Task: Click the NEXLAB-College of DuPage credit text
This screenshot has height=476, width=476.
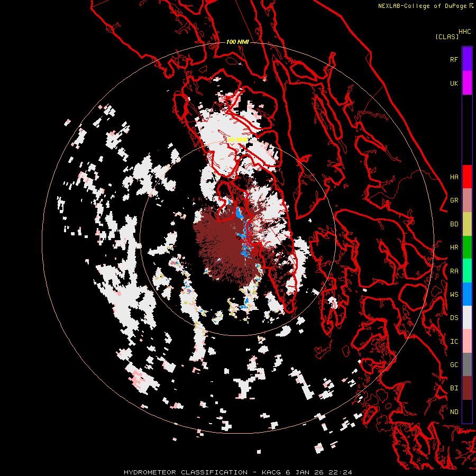Action: [x=422, y=6]
